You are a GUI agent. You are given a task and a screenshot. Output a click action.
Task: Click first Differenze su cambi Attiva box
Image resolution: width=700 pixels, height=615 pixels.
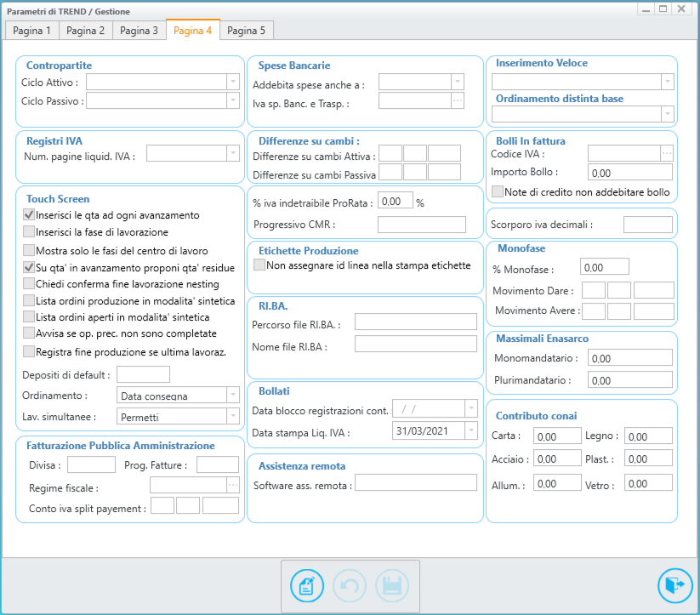coord(390,153)
